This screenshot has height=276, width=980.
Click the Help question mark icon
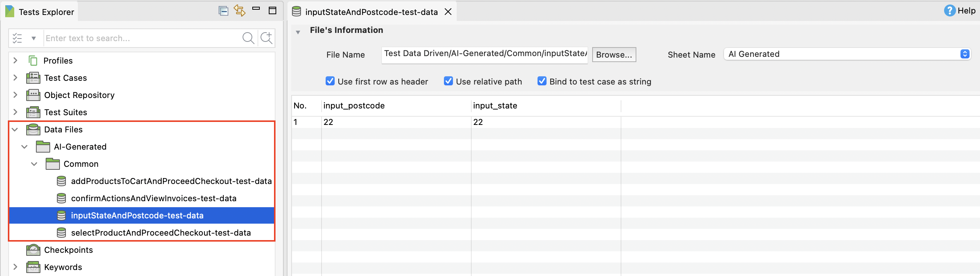point(949,10)
